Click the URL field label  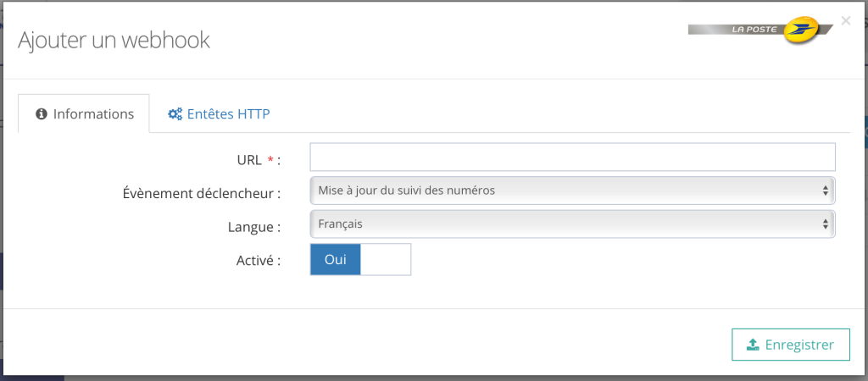(x=249, y=160)
